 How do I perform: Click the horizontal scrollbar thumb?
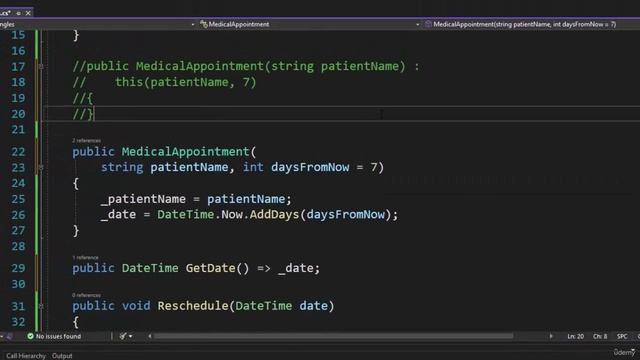(333, 336)
